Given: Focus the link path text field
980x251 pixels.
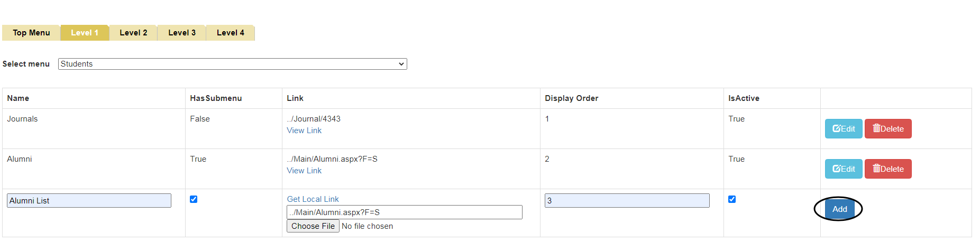Looking at the screenshot, I should click(404, 212).
